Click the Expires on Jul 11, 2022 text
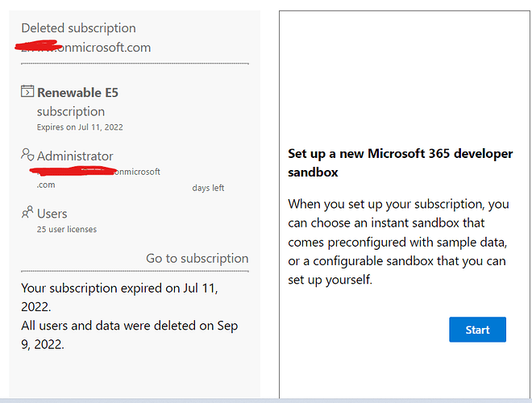The width and height of the screenshot is (532, 403). tap(80, 127)
